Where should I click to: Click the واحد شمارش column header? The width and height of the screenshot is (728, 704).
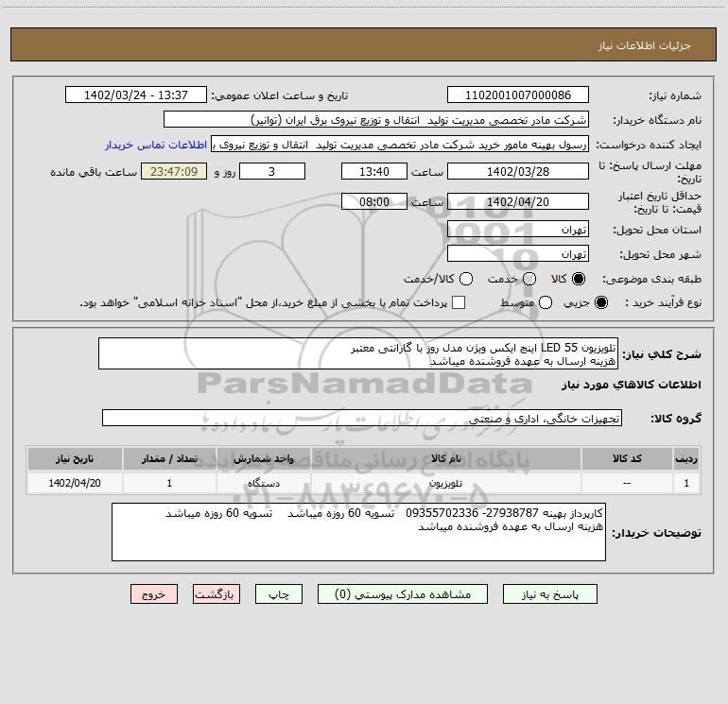click(x=263, y=458)
